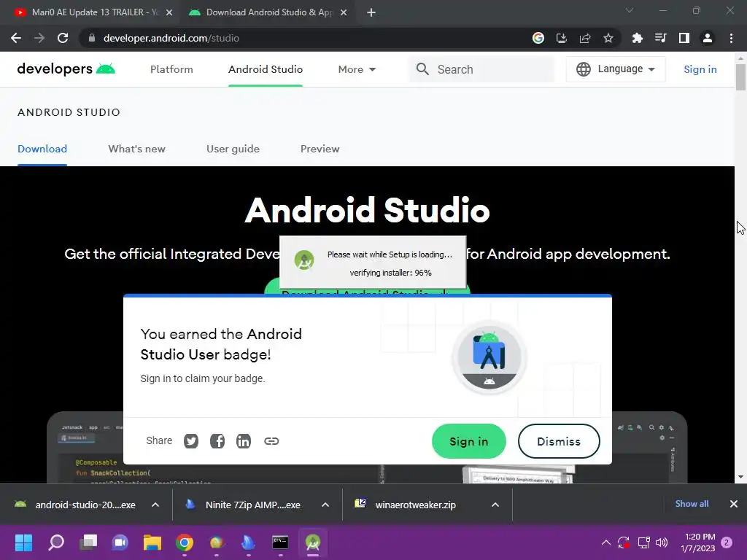The height and width of the screenshot is (560, 747).
Task: Switch to Chrome in the taskbar
Action: click(x=185, y=542)
